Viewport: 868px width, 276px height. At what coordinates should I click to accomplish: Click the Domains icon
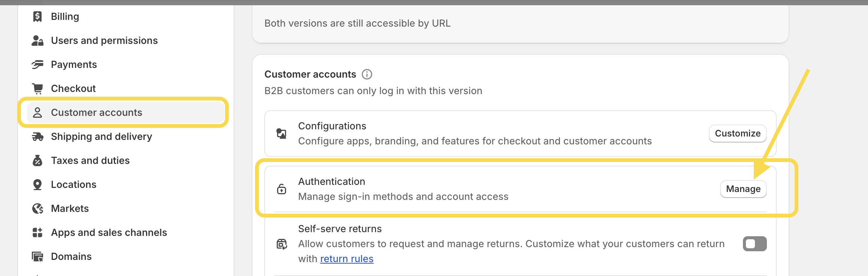pos(37,256)
